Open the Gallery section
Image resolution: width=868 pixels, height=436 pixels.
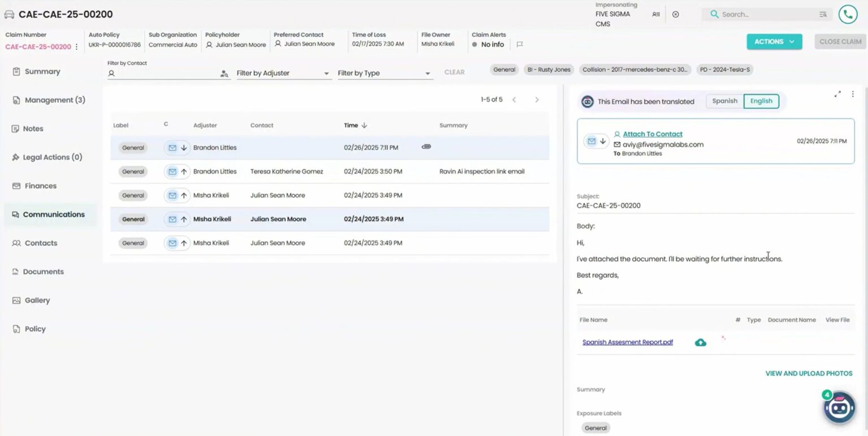(x=37, y=300)
